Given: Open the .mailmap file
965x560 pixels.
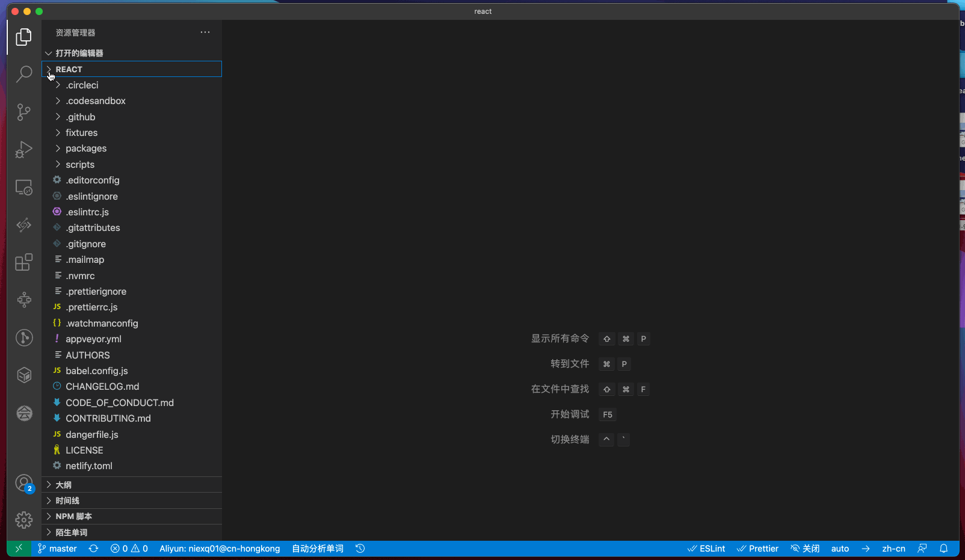Looking at the screenshot, I should click(x=132, y=260).
